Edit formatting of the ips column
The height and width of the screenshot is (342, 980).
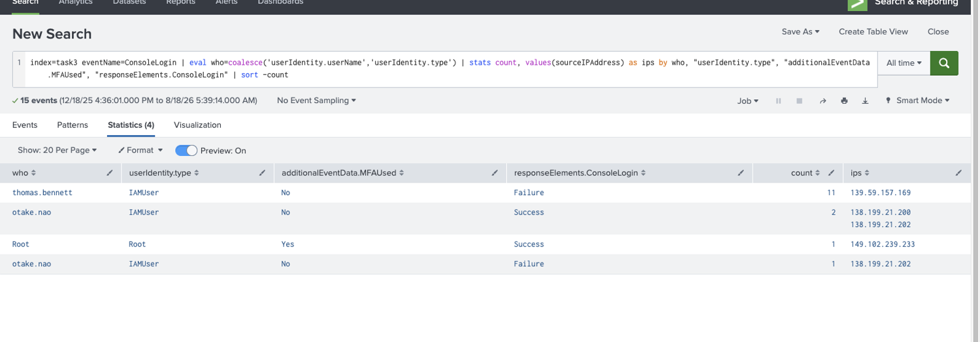958,173
